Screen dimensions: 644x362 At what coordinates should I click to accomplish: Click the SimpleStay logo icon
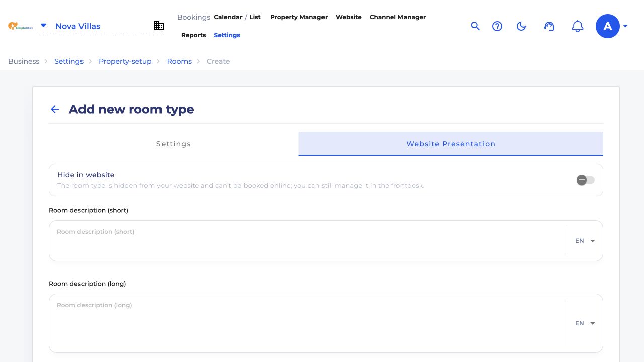click(20, 26)
